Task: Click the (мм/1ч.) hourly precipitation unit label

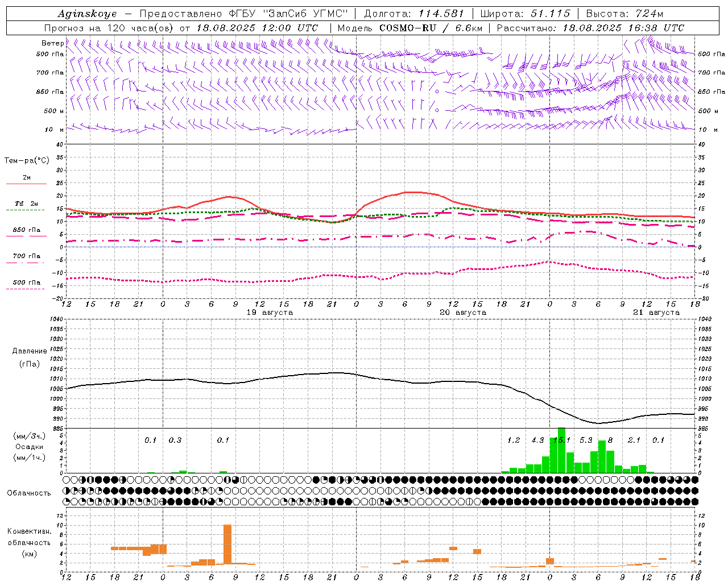Action: pos(30,458)
